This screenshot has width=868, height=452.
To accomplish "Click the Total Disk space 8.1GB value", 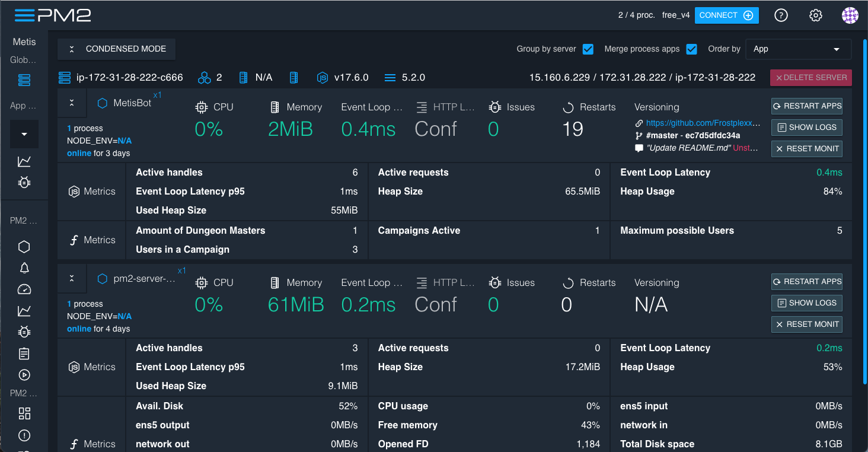I will pyautogui.click(x=828, y=444).
